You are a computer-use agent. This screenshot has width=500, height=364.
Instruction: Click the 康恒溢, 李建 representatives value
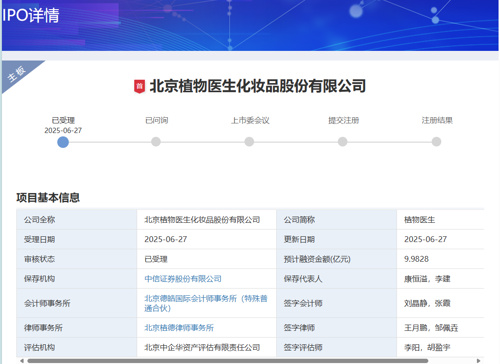(427, 279)
